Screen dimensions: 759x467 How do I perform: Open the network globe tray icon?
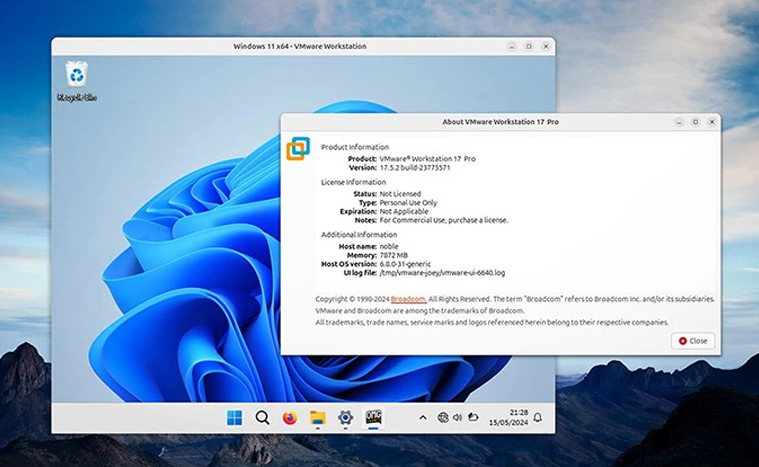pos(442,417)
